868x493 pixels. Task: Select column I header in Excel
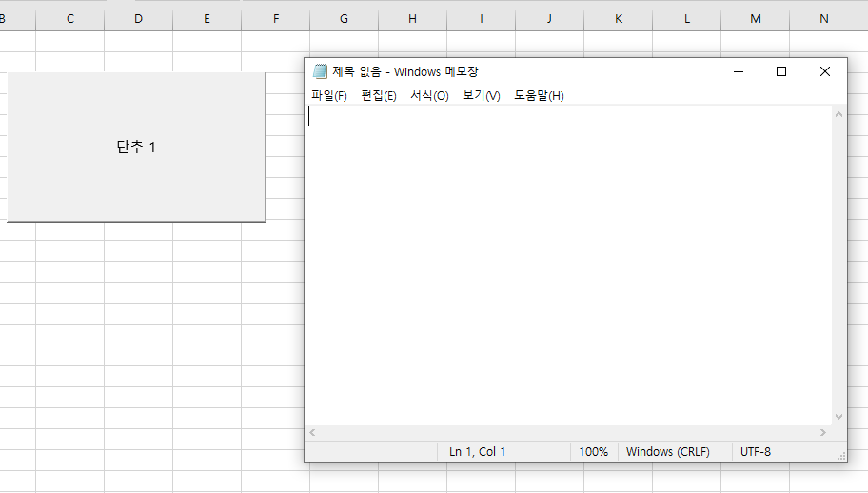[481, 19]
